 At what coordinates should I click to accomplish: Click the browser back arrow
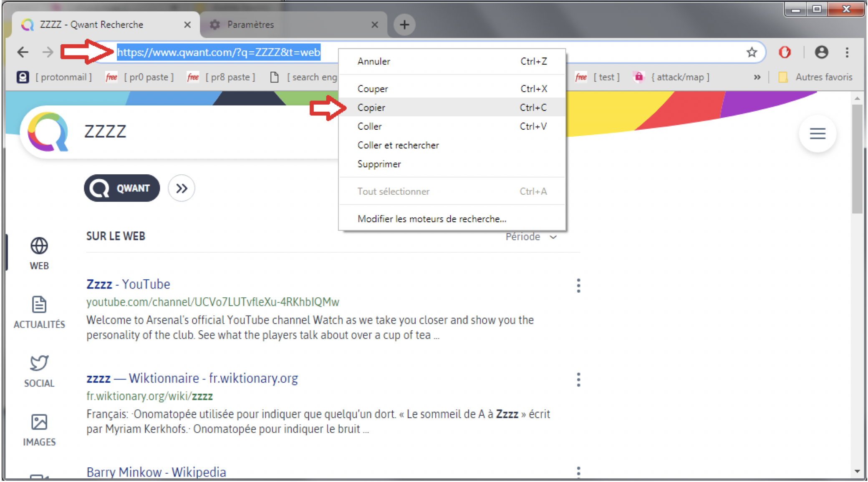point(23,52)
